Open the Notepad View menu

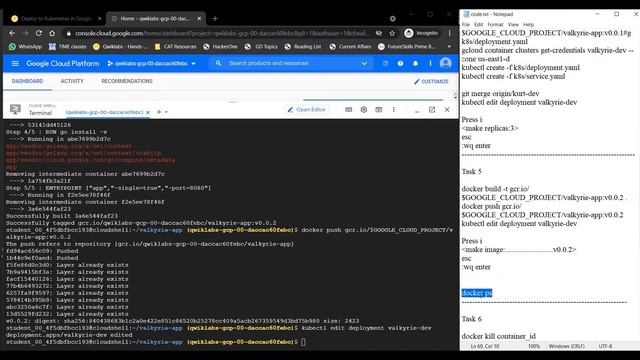pos(513,25)
